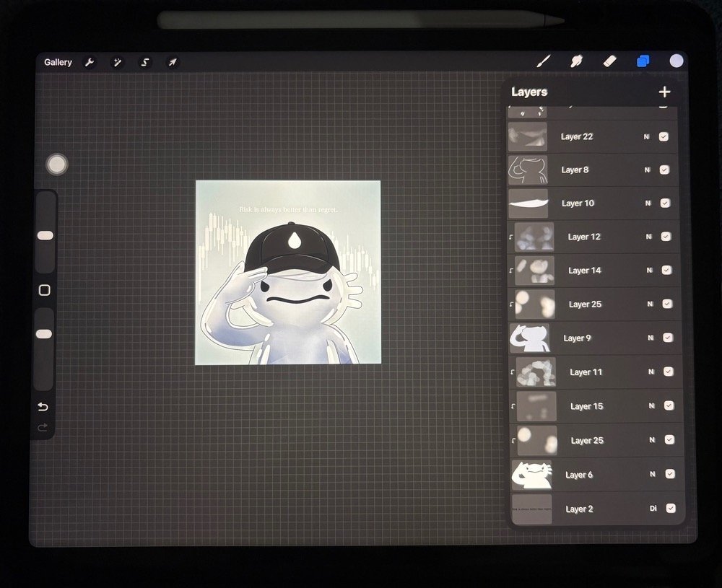Tap the floating round button left of canvas
722x588 pixels.
[x=57, y=164]
